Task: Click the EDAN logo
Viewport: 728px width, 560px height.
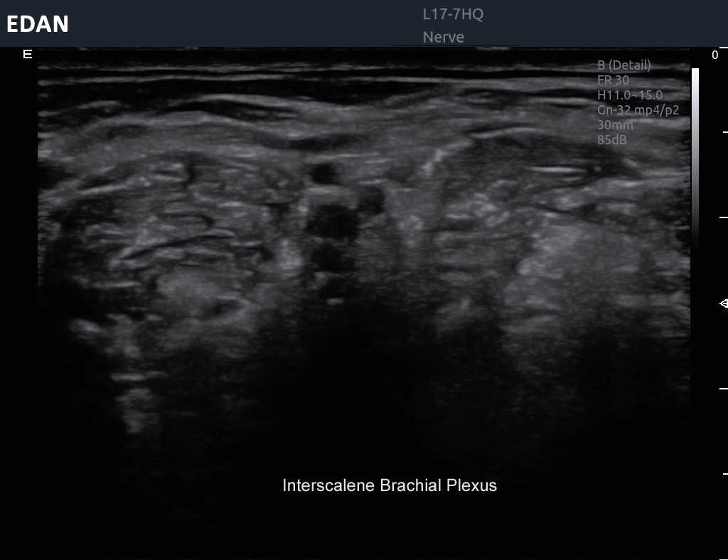Action: click(37, 24)
